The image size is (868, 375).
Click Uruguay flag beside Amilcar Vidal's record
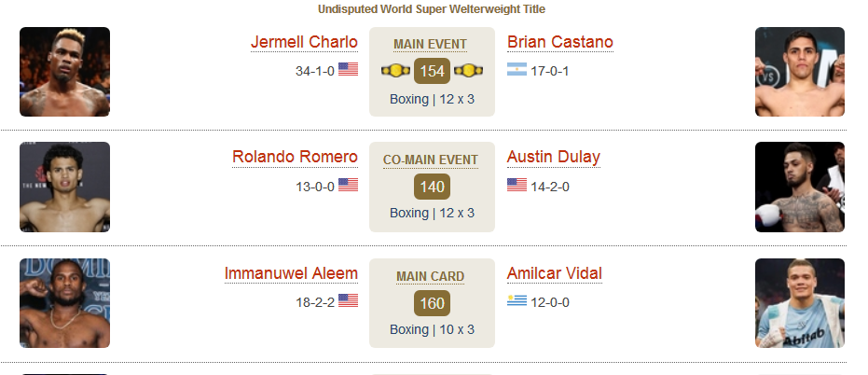coord(517,300)
